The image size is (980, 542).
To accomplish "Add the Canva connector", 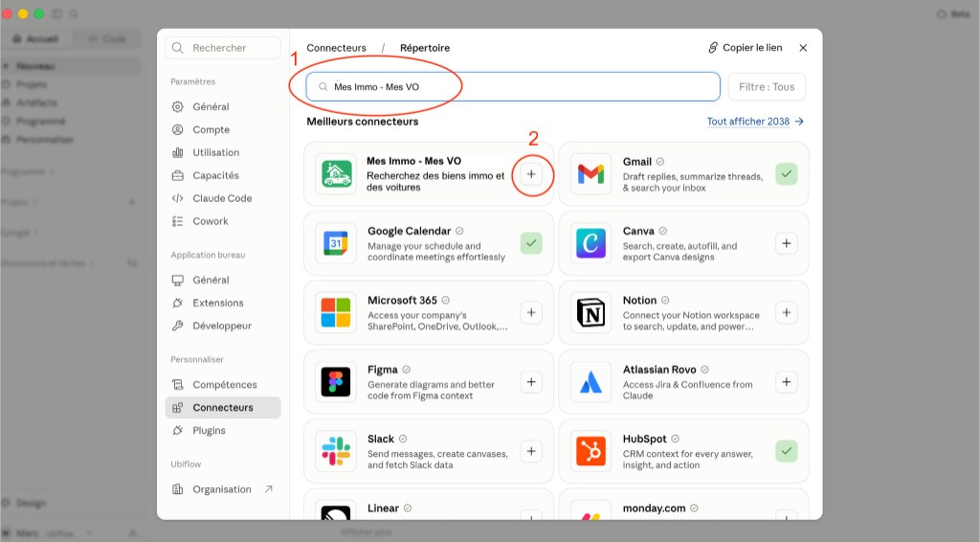I will pyautogui.click(x=787, y=243).
